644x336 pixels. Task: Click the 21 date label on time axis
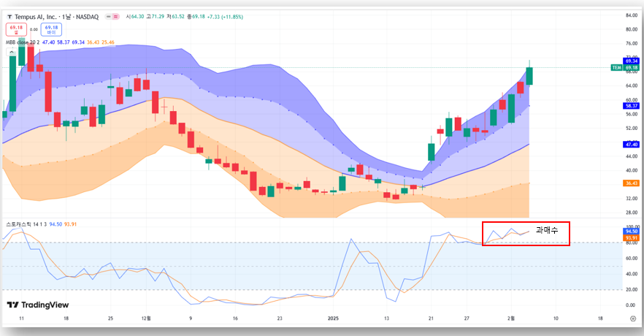tap(431, 318)
